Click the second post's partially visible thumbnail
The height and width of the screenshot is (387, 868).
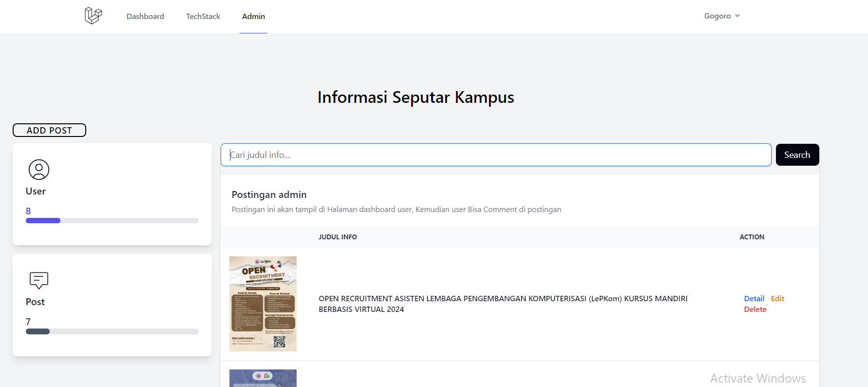pos(263,378)
